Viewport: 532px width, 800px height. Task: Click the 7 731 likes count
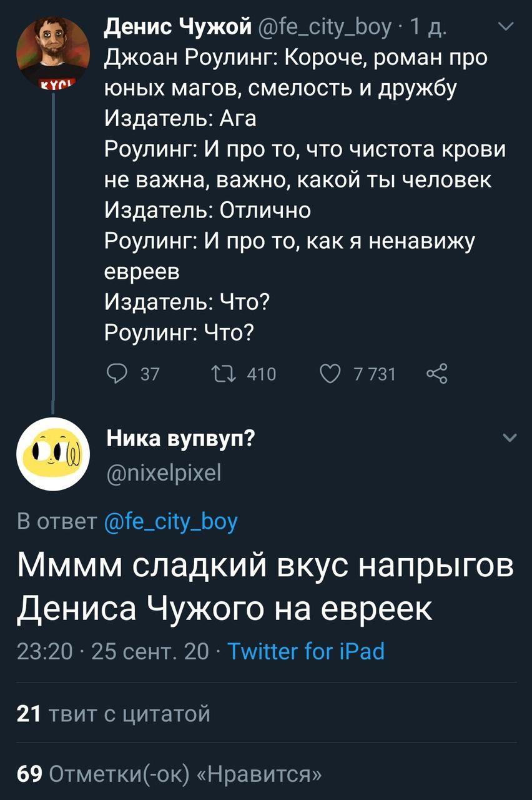(x=375, y=374)
